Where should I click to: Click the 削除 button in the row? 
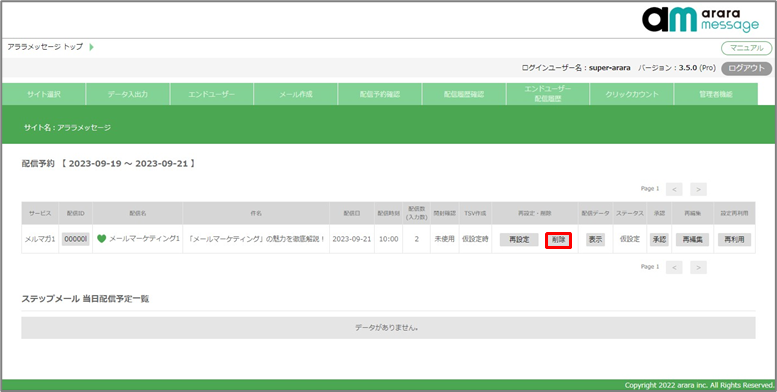pos(558,240)
